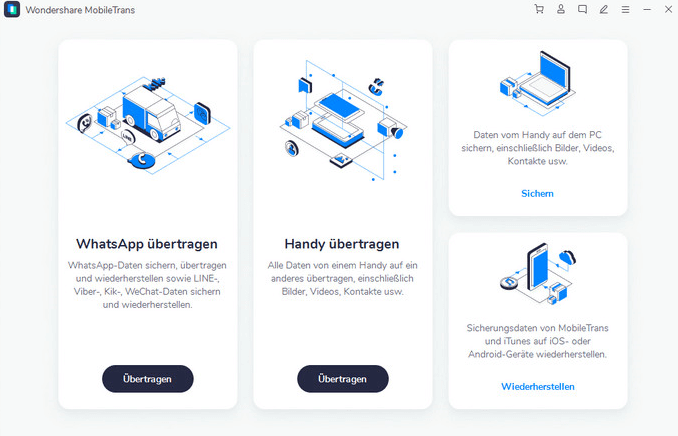
Task: Open the feedback chat bubble icon
Action: [x=582, y=9]
